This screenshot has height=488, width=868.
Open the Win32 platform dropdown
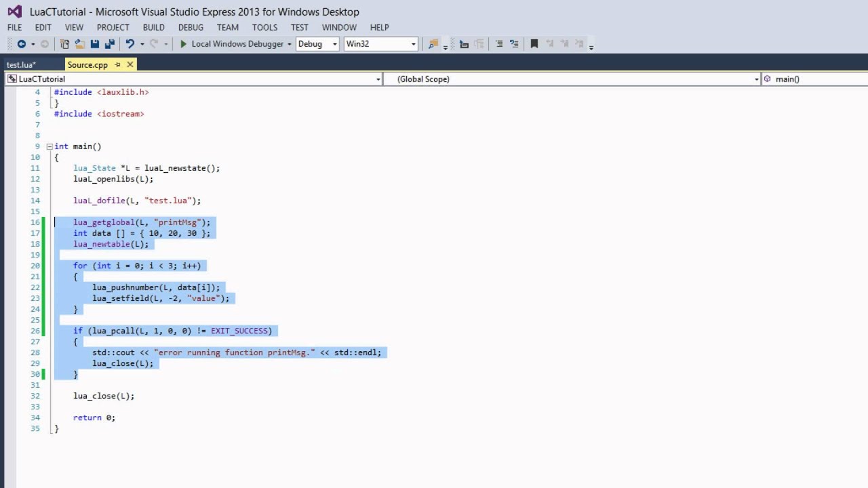(x=413, y=44)
